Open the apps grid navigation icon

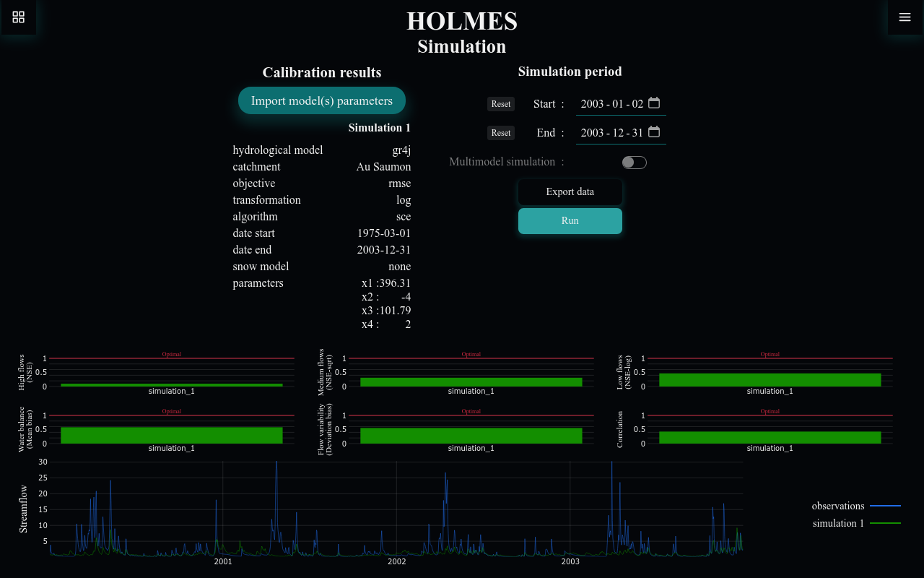[18, 17]
